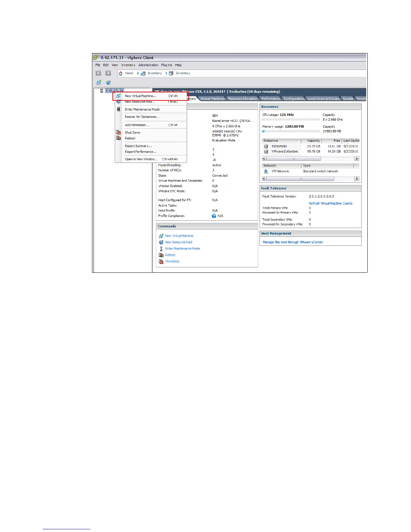Choose Rescan for Datastores menu entry
This screenshot has height=532, width=411.
coord(151,117)
